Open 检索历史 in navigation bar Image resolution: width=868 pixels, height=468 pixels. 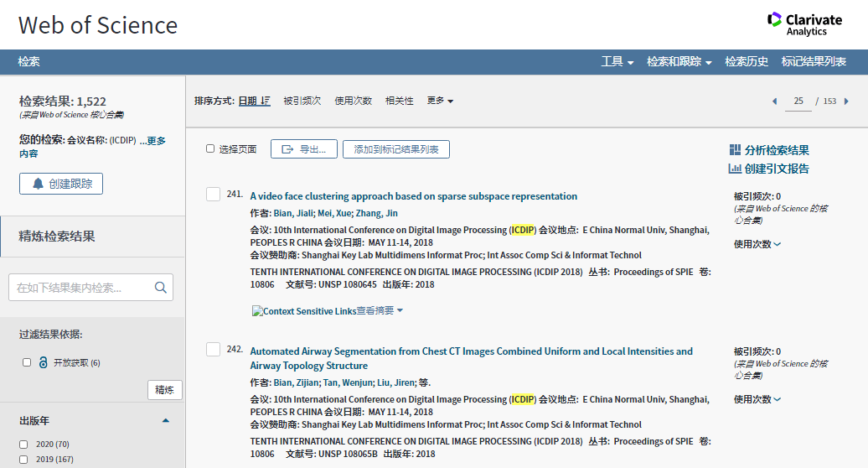[x=747, y=61]
